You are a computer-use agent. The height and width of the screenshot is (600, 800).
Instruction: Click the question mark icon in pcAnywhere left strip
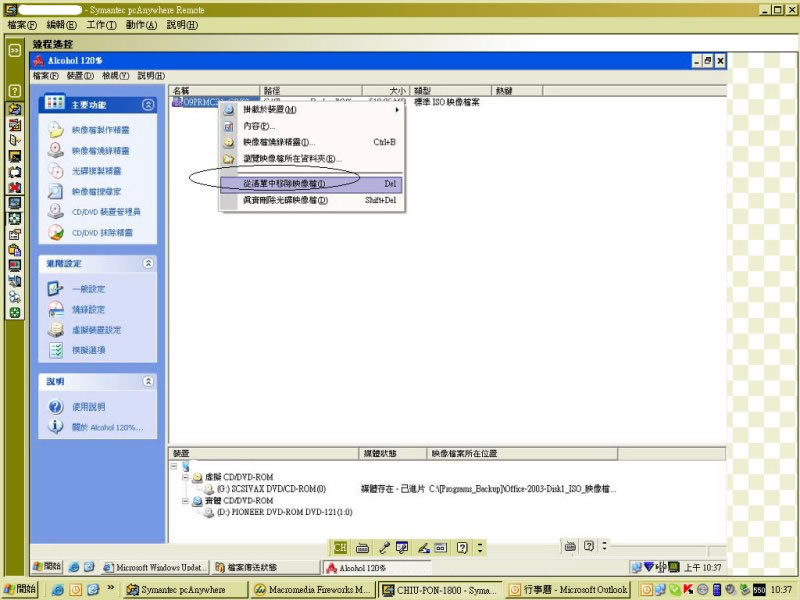15,91
